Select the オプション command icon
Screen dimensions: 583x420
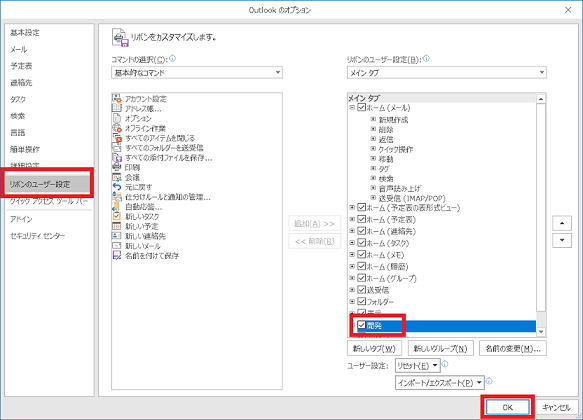117,118
